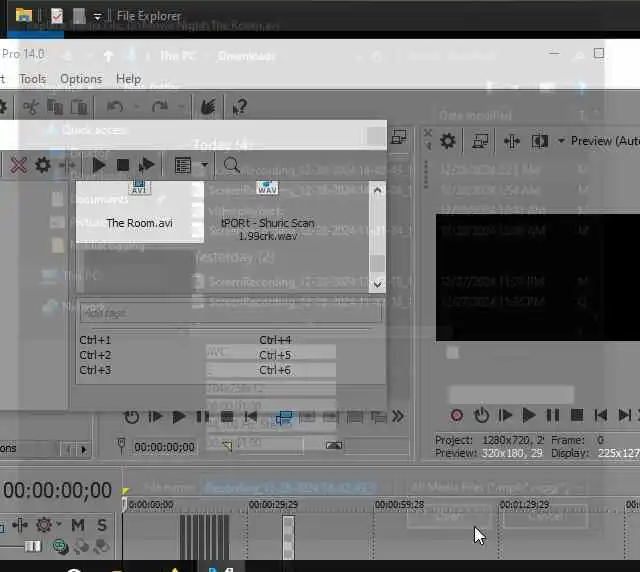The image size is (640, 572).
Task: Click the trimmer timecode field 00:00:00;00
Action: (x=164, y=447)
